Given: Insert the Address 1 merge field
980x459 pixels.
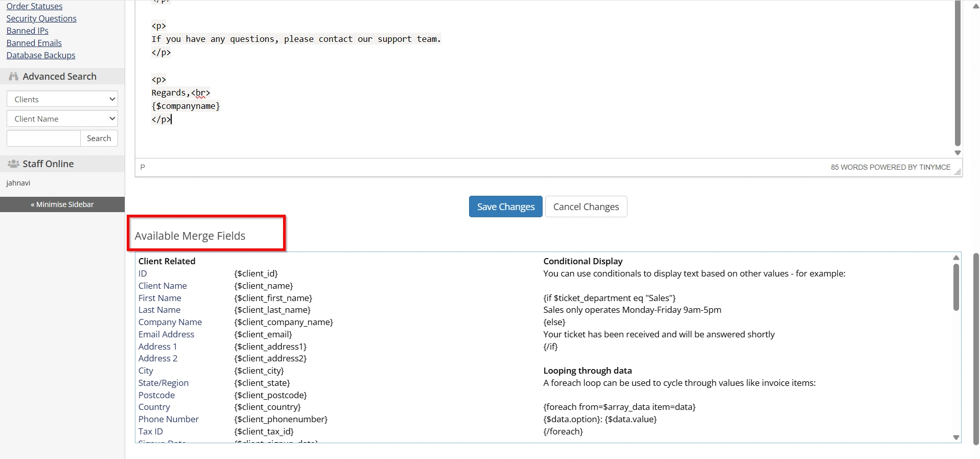Looking at the screenshot, I should [x=158, y=347].
